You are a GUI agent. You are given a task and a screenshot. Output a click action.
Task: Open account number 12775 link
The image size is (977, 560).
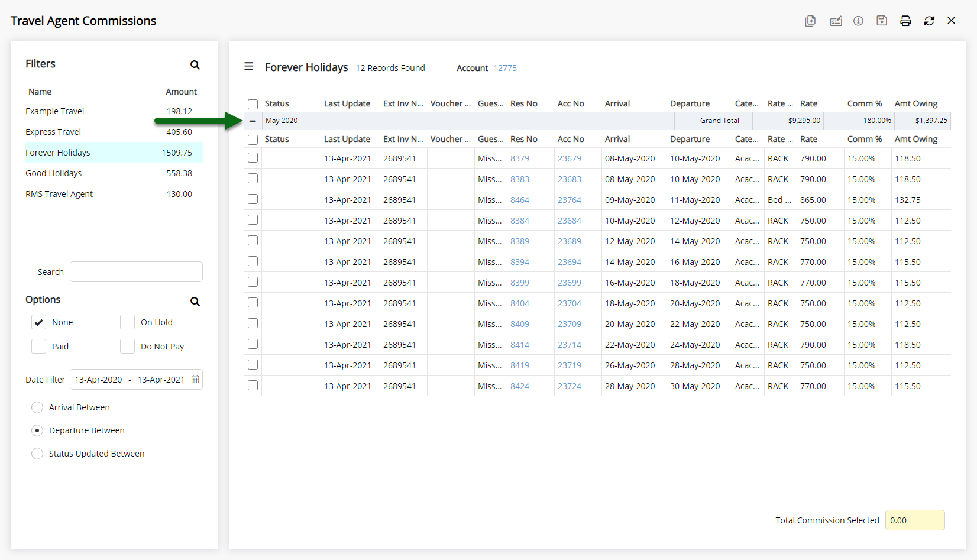pos(505,68)
